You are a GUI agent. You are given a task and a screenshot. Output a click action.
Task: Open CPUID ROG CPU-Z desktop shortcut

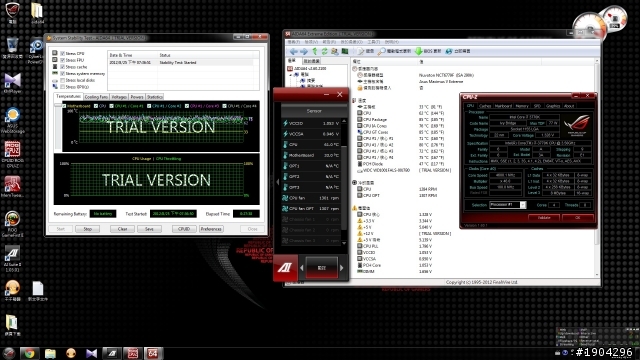[13, 154]
